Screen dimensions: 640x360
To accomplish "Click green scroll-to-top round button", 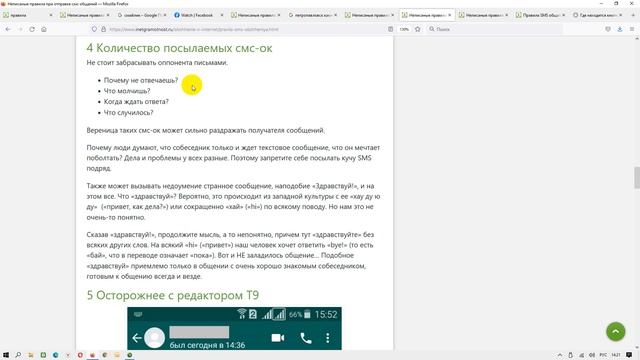I will click(x=616, y=331).
